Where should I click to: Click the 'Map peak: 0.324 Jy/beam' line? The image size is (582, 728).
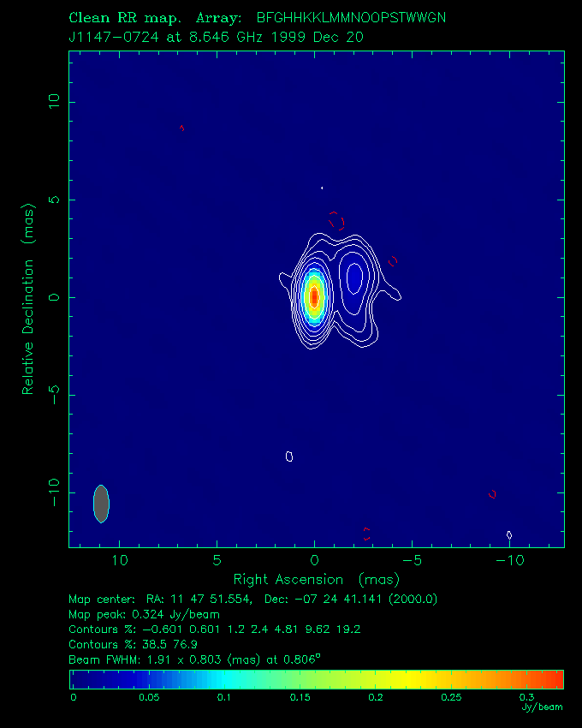pyautogui.click(x=144, y=615)
